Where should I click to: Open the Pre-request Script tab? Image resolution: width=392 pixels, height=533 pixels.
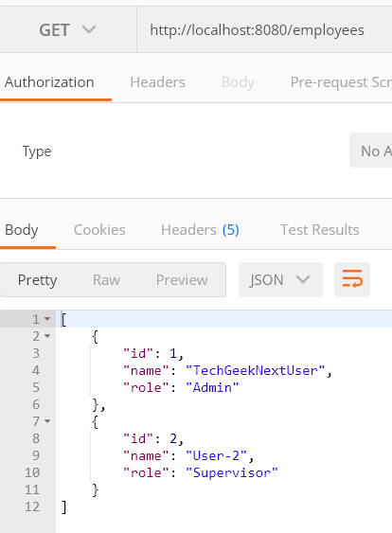click(341, 82)
